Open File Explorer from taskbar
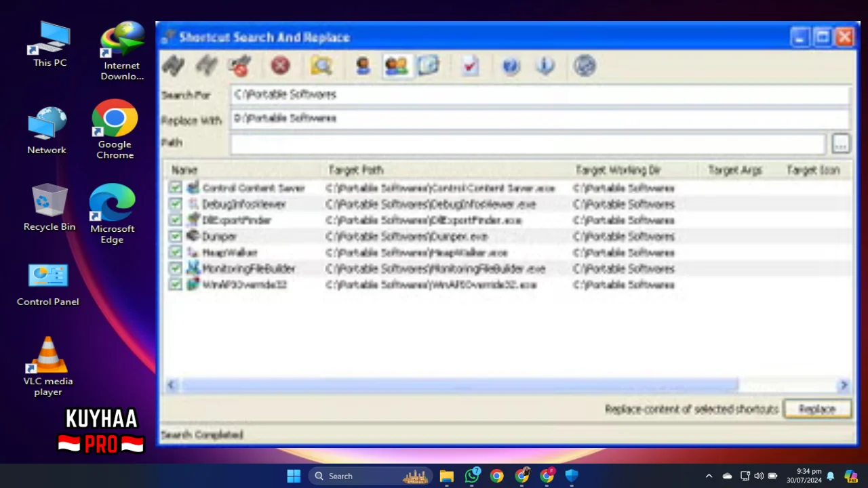The height and width of the screenshot is (488, 868). (x=446, y=476)
